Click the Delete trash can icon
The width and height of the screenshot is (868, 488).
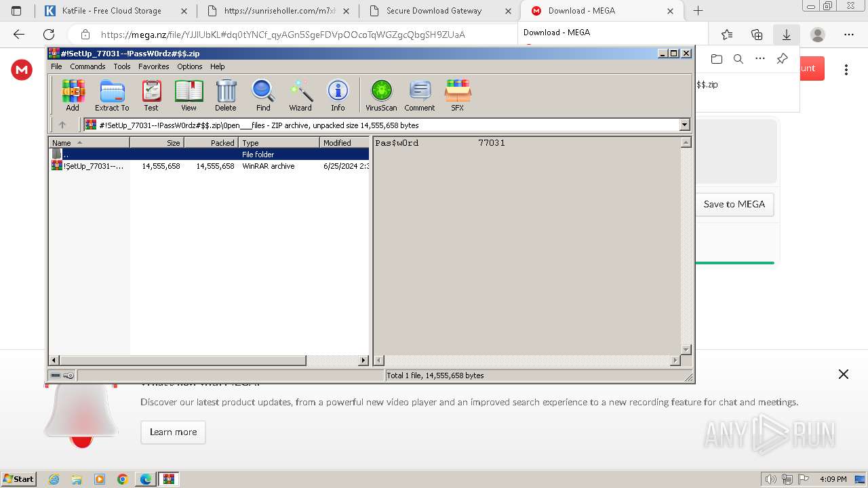(226, 95)
